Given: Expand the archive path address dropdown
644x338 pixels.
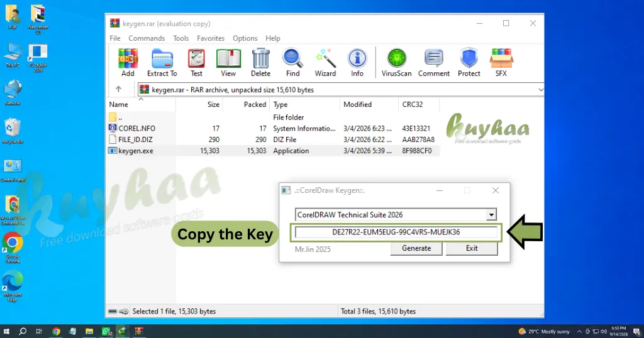Looking at the screenshot, I should [540, 89].
